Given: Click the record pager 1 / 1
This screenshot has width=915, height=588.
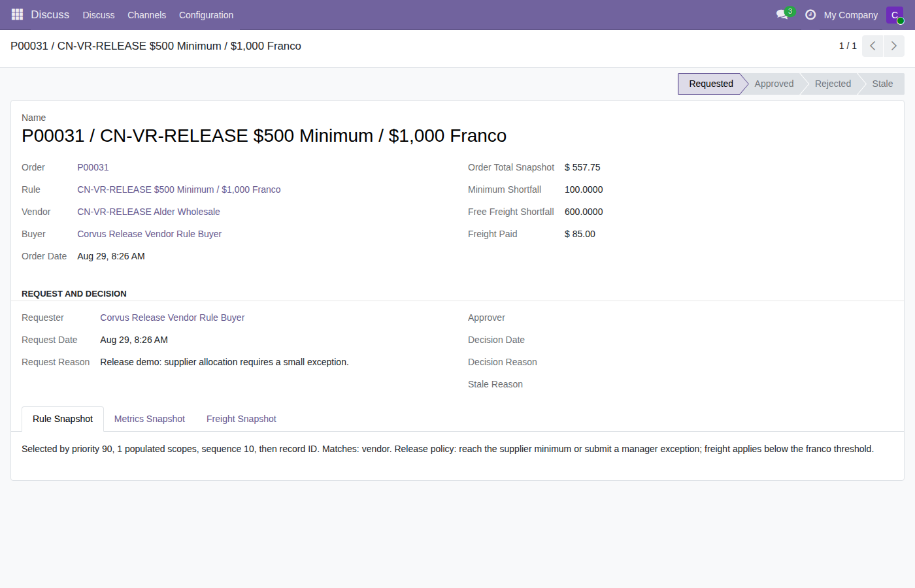Looking at the screenshot, I should point(848,46).
